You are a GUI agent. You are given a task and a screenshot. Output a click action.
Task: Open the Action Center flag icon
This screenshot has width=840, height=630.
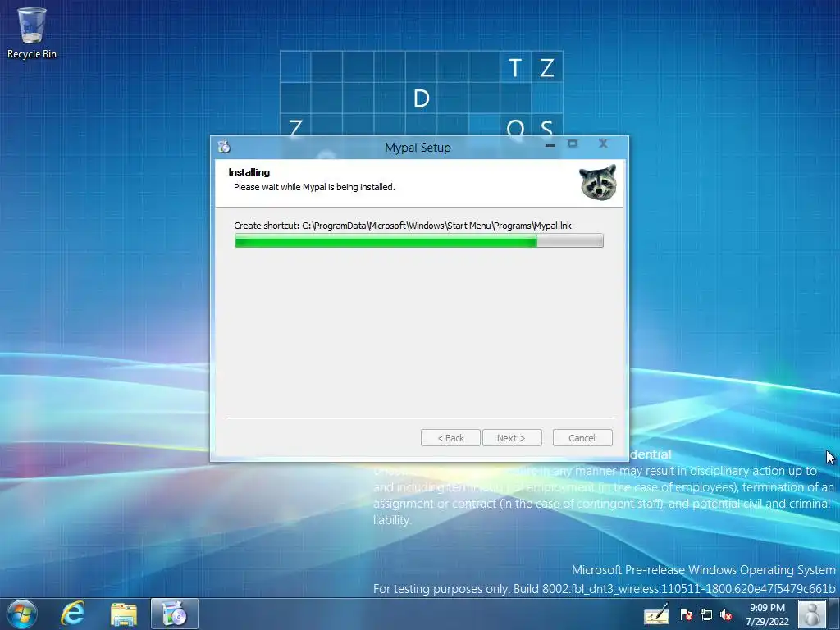pos(687,615)
